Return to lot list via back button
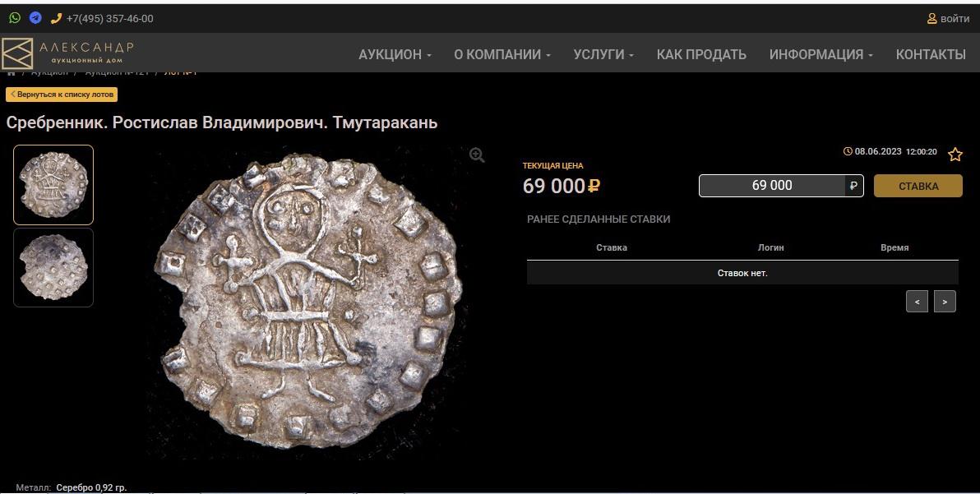The width and height of the screenshot is (980, 494). (x=61, y=95)
